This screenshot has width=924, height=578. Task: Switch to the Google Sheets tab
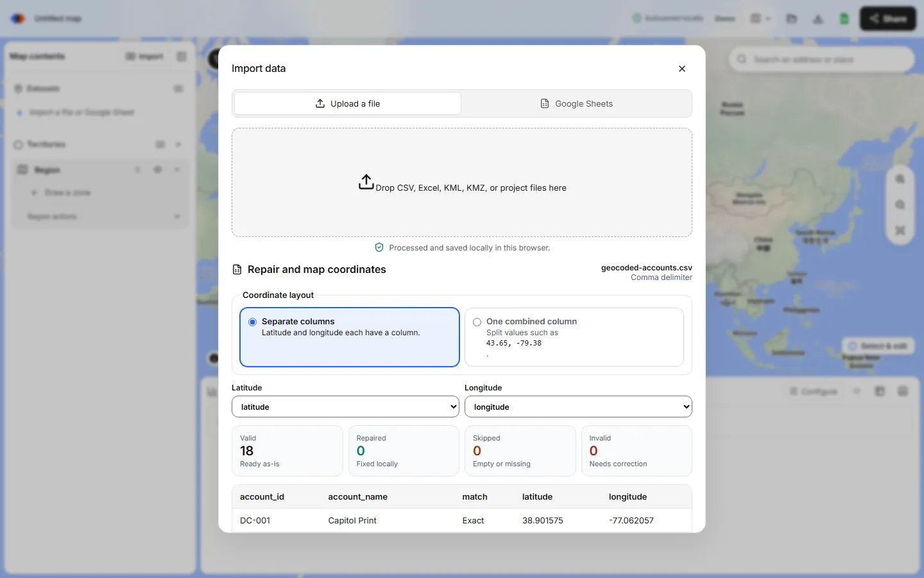576,103
